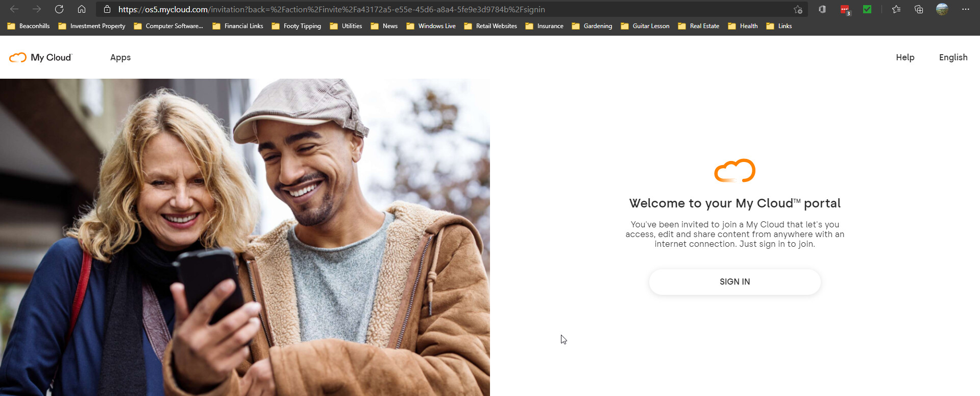Open the Windows Live bookmark folder
980x396 pixels.
coord(431,26)
